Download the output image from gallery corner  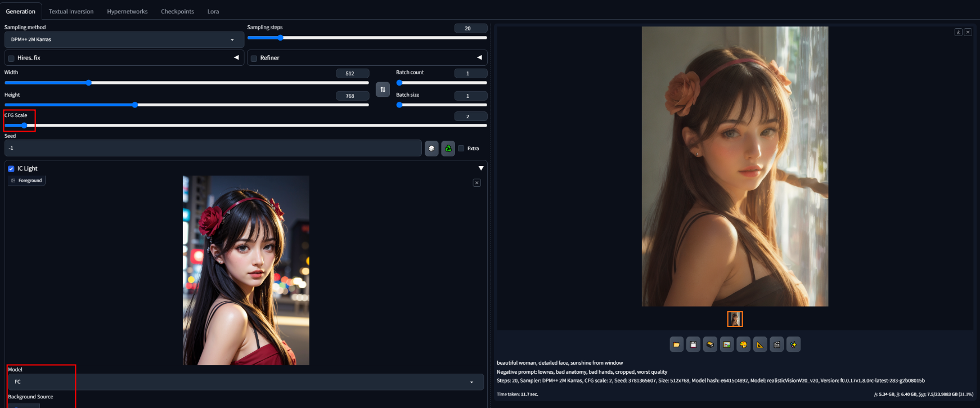click(x=958, y=32)
